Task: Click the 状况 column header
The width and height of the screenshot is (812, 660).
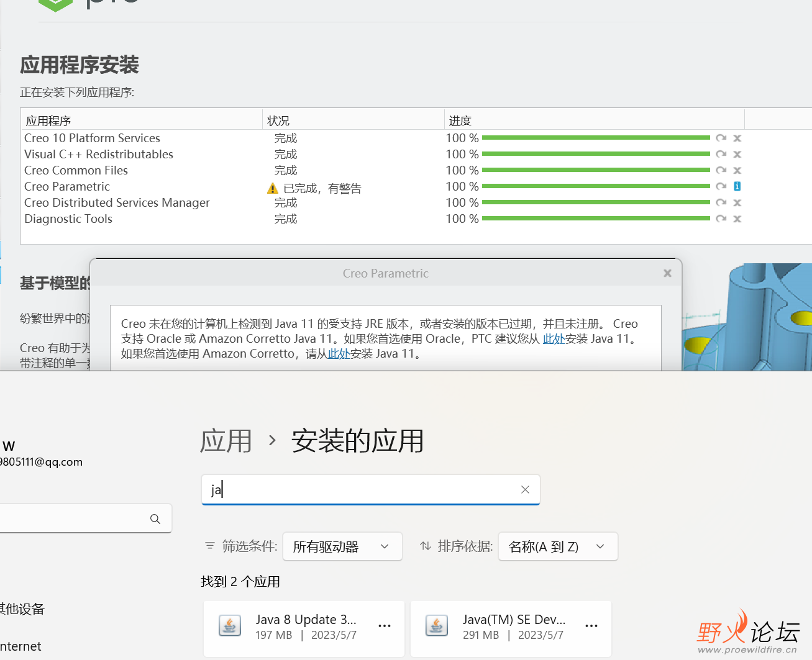Action: [354, 120]
